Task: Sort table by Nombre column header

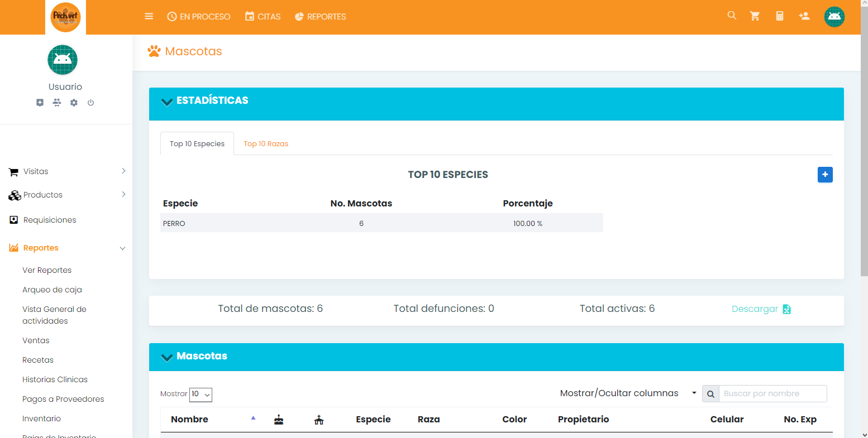Action: [x=190, y=420]
